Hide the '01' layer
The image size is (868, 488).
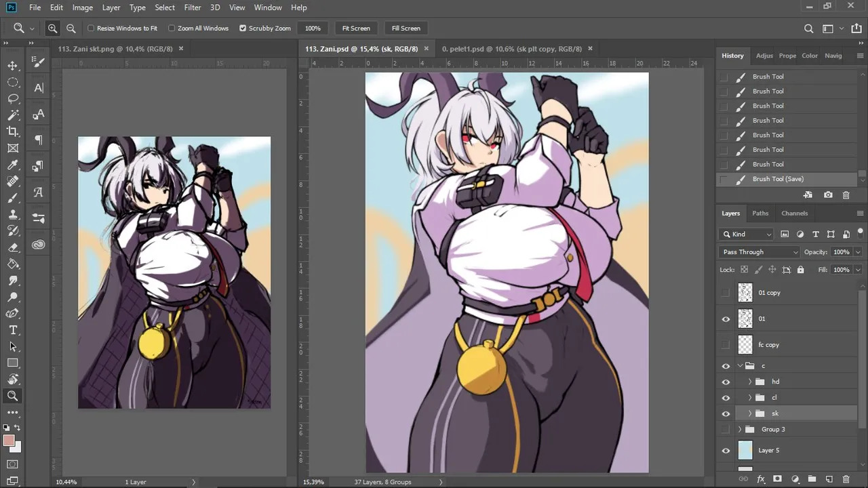tap(726, 319)
